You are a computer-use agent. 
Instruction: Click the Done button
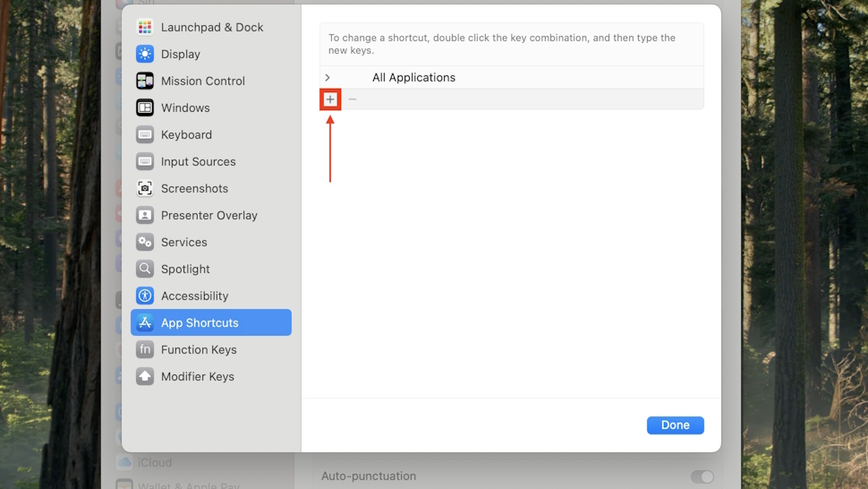click(x=676, y=425)
